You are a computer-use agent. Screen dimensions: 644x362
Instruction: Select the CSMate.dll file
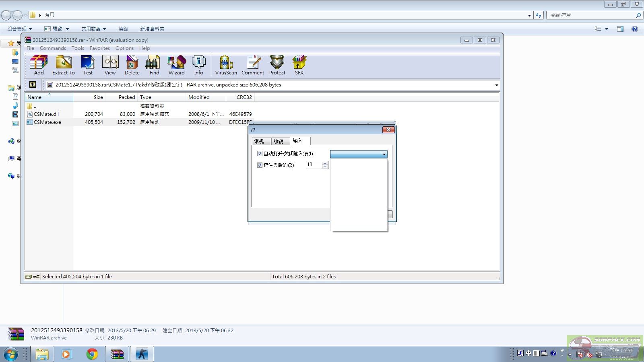pyautogui.click(x=46, y=114)
